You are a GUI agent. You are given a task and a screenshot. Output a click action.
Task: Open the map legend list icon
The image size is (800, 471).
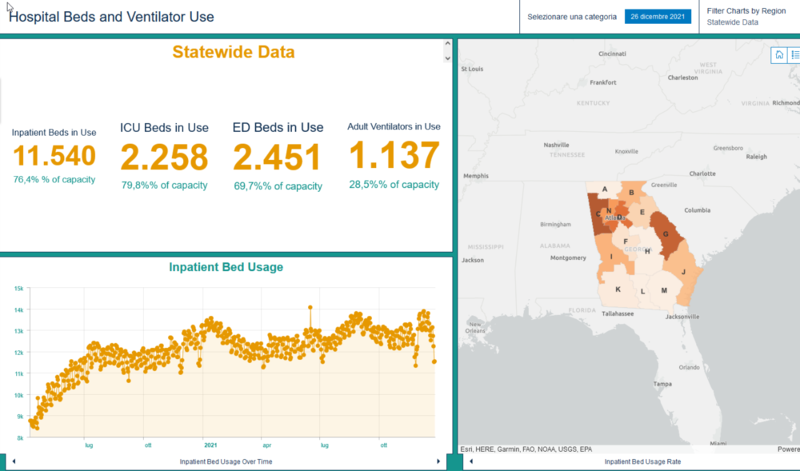coord(794,56)
